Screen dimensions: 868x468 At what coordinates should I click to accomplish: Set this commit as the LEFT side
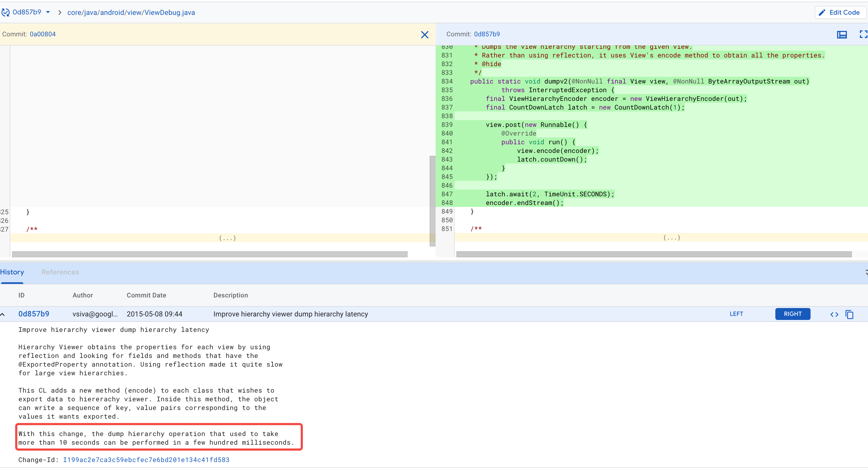(736, 314)
